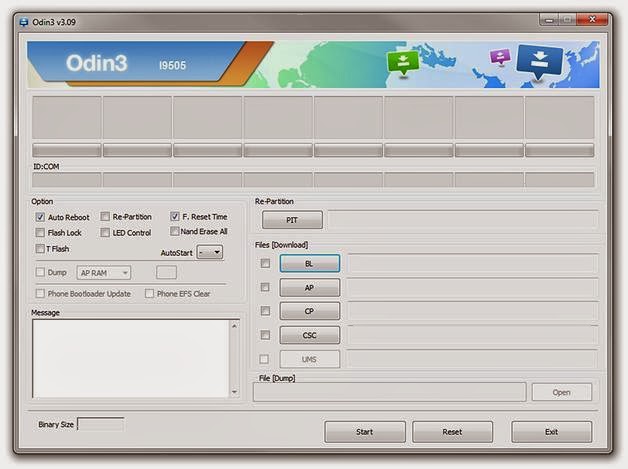This screenshot has width=628, height=469.
Task: Click the UMS file button
Action: tap(310, 359)
